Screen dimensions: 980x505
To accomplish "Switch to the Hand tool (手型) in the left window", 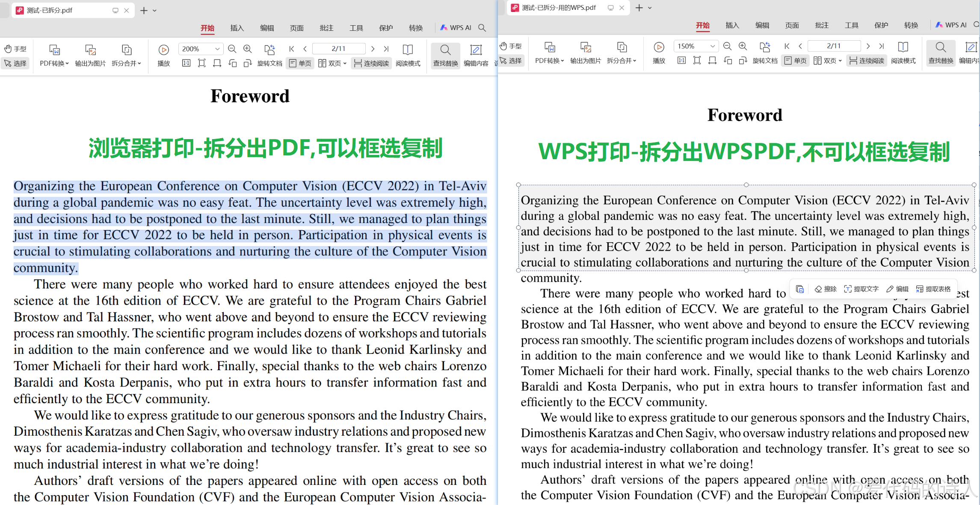I will (x=15, y=49).
